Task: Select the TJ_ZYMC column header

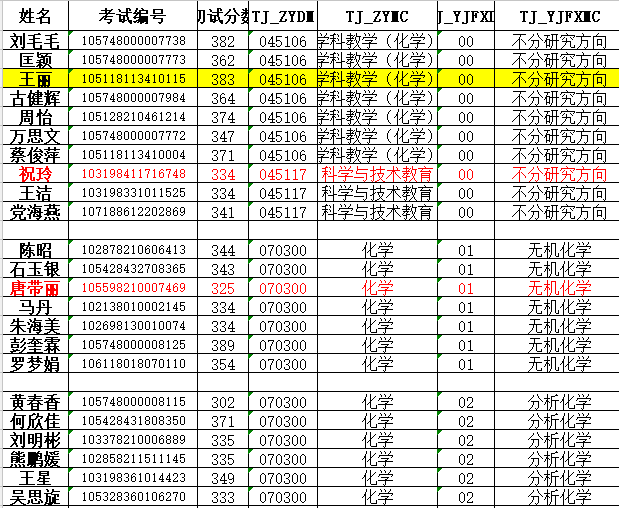Action: click(x=377, y=15)
